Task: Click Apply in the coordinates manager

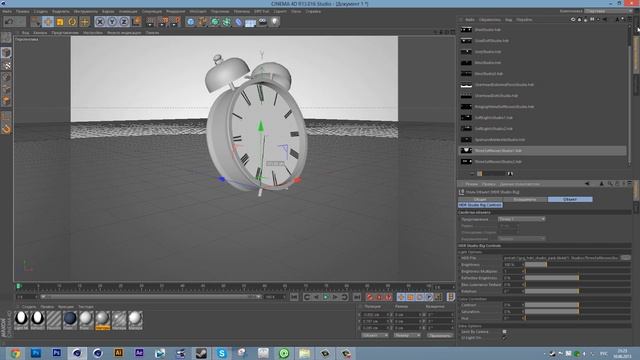Action: [440, 336]
